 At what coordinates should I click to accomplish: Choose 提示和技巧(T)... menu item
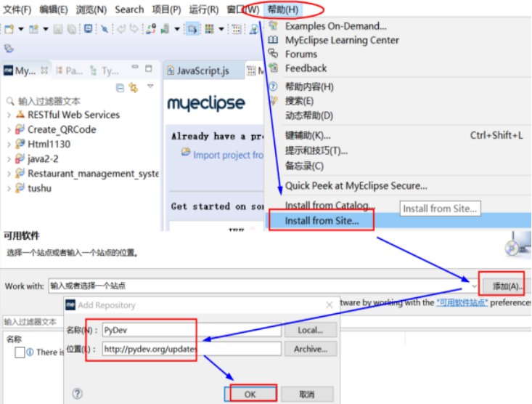tap(316, 150)
